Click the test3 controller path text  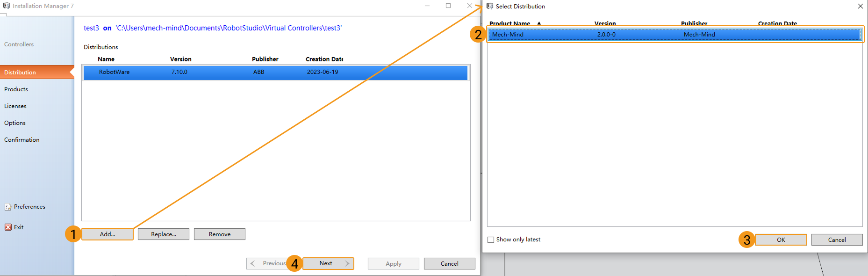[x=213, y=28]
